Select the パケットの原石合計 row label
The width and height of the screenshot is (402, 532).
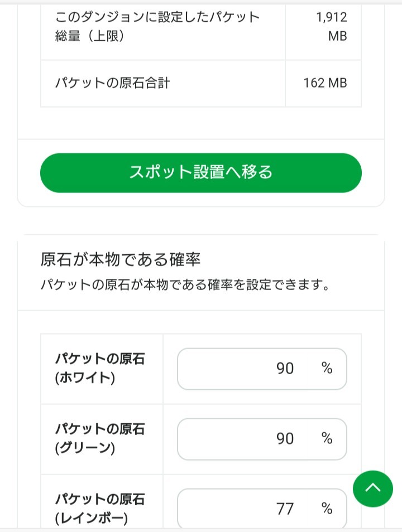click(112, 83)
